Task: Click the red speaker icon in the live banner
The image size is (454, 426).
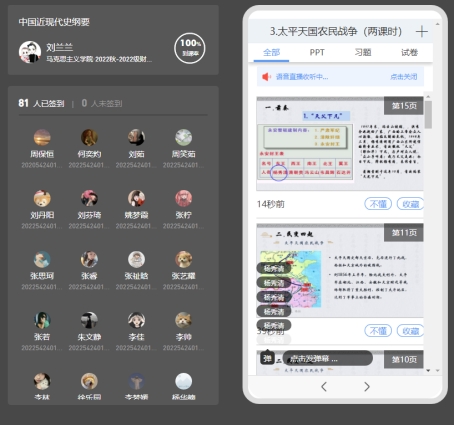Action: pos(267,77)
